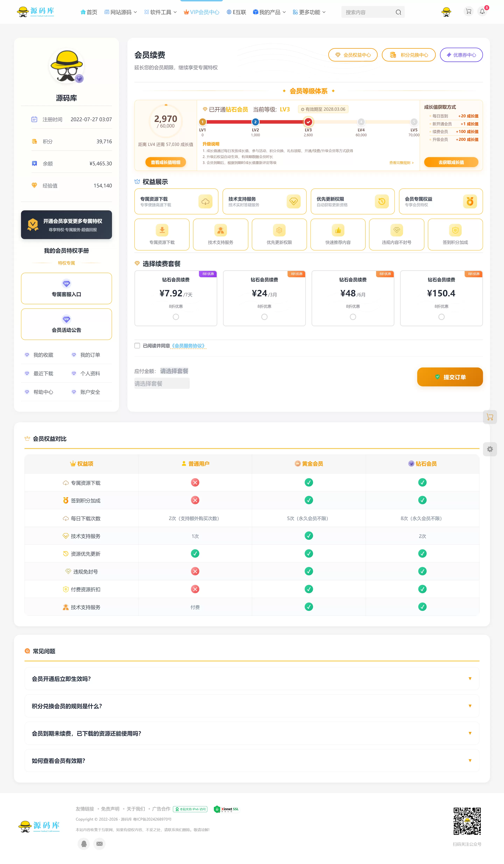This screenshot has height=864, width=504.
Task: Click the QQ icon in footer
Action: click(x=84, y=844)
